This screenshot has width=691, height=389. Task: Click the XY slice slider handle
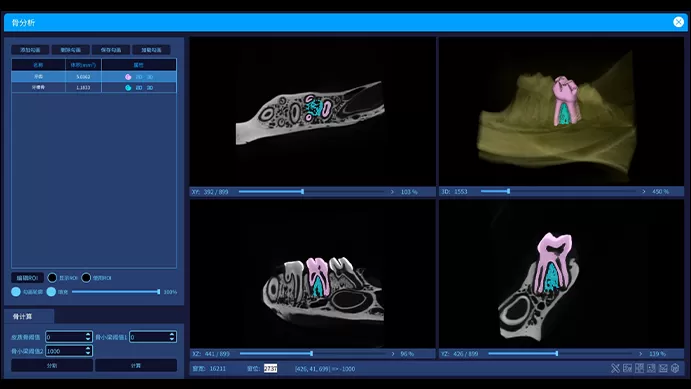(302, 192)
